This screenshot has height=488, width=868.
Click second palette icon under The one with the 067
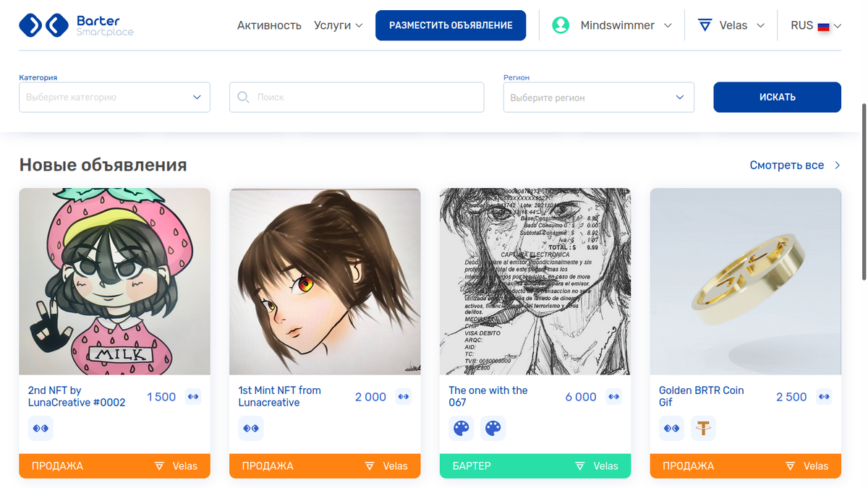click(493, 428)
